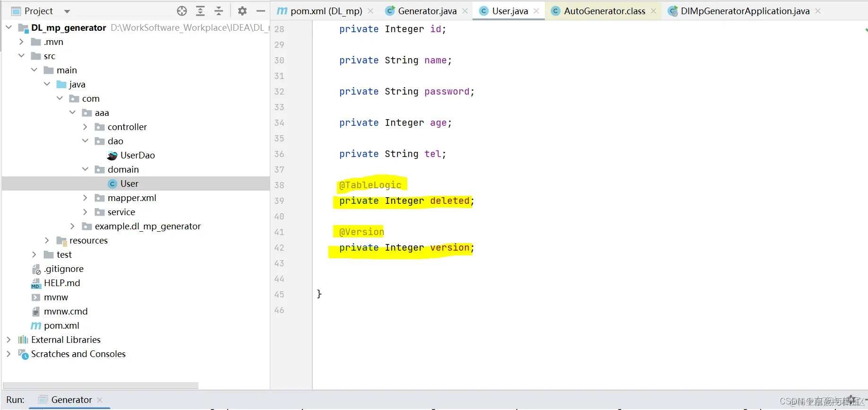Collapse the DL_mp_generator project root
Viewport: 868px width, 410px height.
9,27
